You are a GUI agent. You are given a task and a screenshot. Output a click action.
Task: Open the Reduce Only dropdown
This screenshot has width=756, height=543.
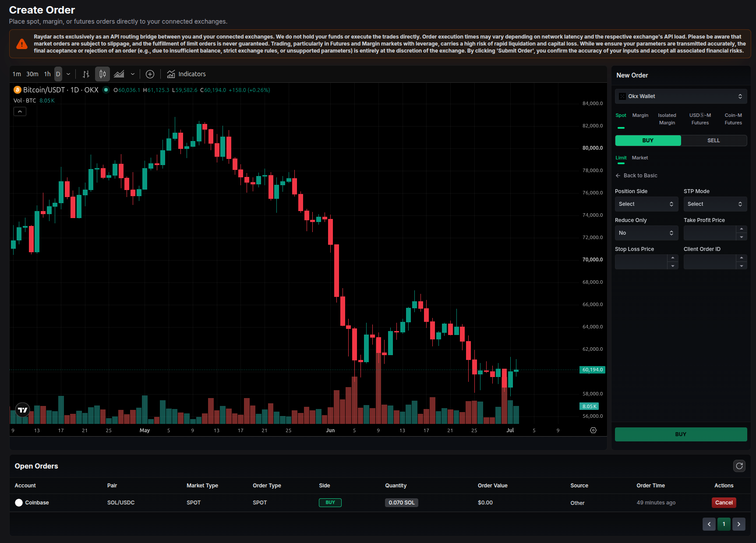(x=646, y=233)
